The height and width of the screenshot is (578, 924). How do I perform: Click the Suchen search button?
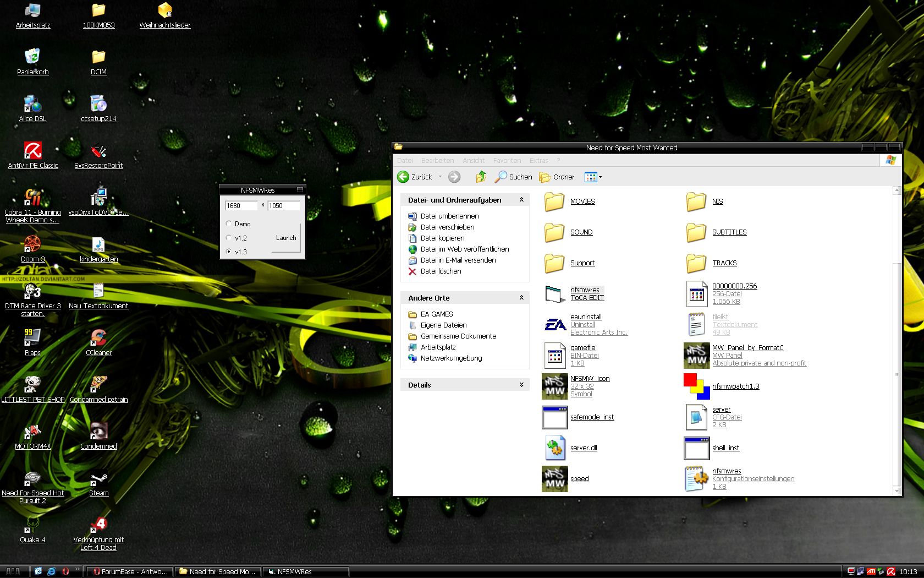pyautogui.click(x=513, y=177)
